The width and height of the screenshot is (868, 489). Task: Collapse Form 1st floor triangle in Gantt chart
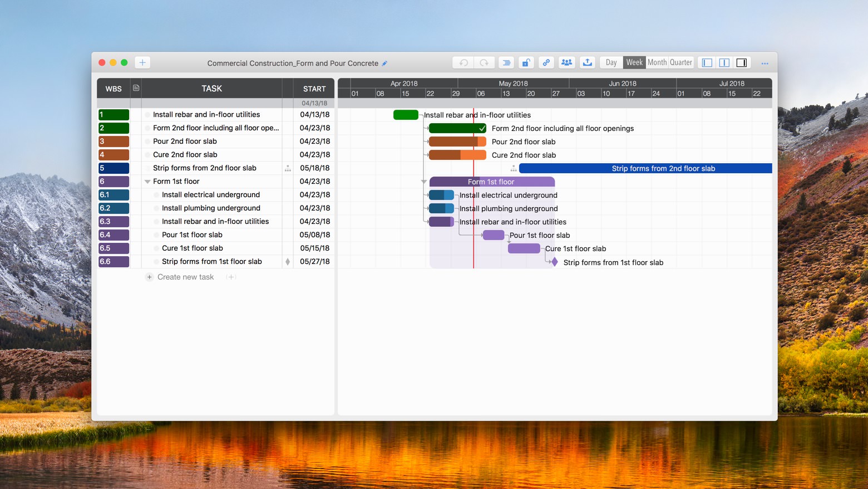click(424, 182)
